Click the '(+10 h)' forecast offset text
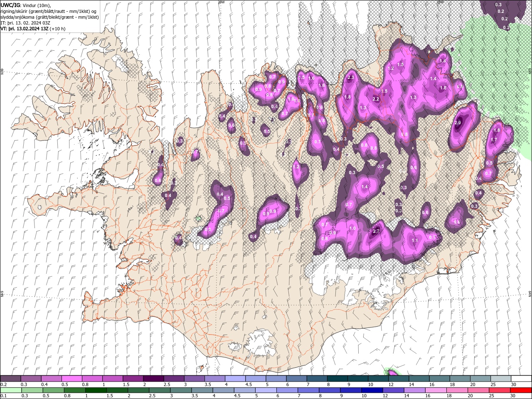This screenshot has width=532, height=399. 58,29
